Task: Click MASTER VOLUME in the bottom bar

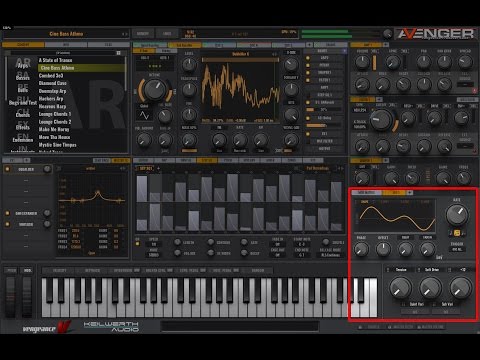Action: 431,327
